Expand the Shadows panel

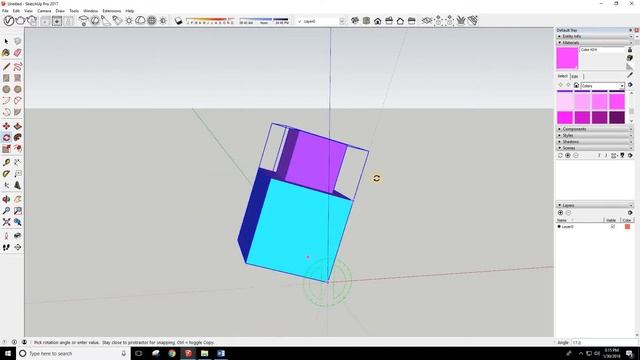coord(595,142)
